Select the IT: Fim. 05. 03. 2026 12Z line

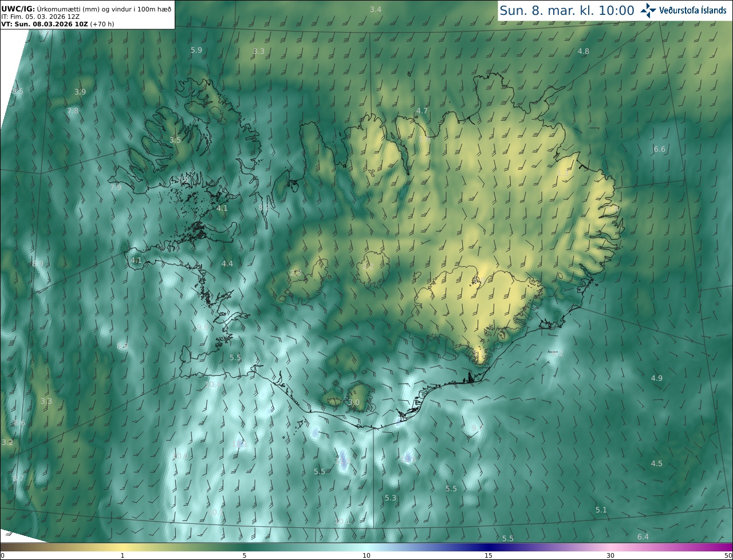[x=40, y=17]
